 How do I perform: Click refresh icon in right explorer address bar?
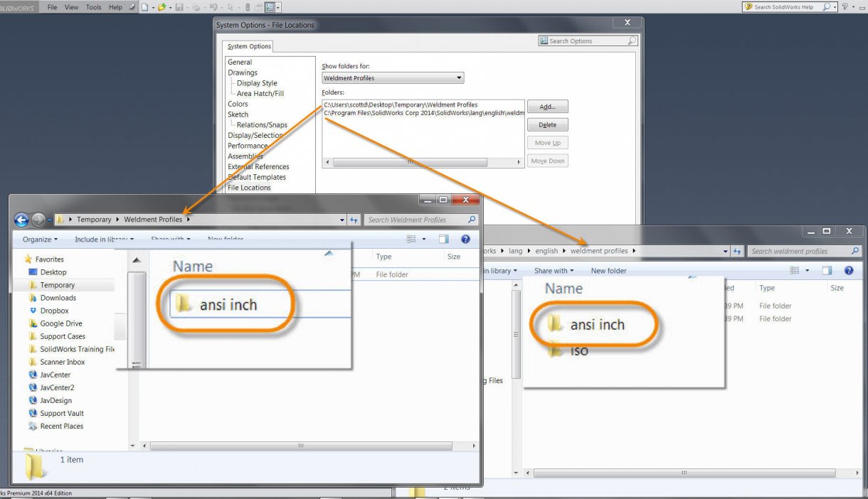tap(738, 251)
